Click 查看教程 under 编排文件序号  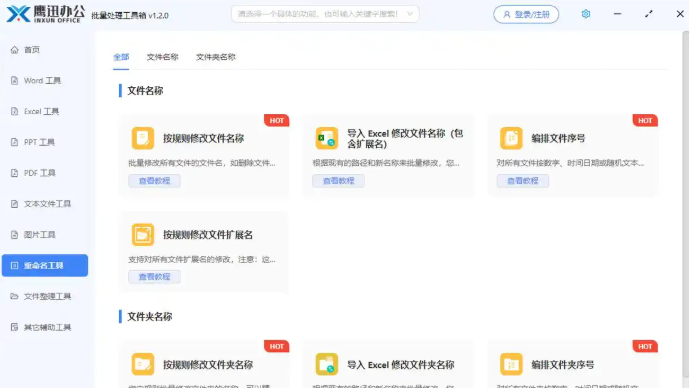tap(523, 181)
